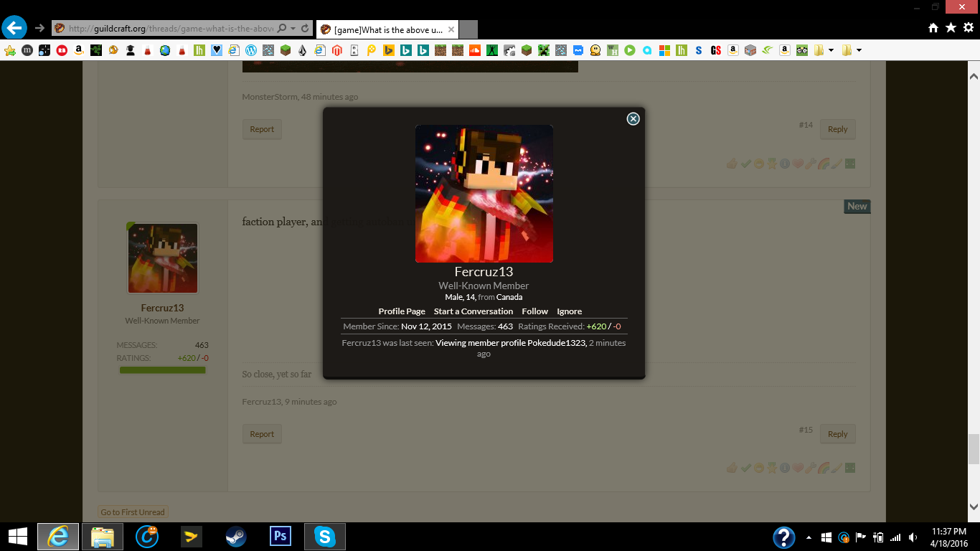Open the Minecraft Creeper face favorite
The width and height of the screenshot is (980, 551).
[x=544, y=50]
